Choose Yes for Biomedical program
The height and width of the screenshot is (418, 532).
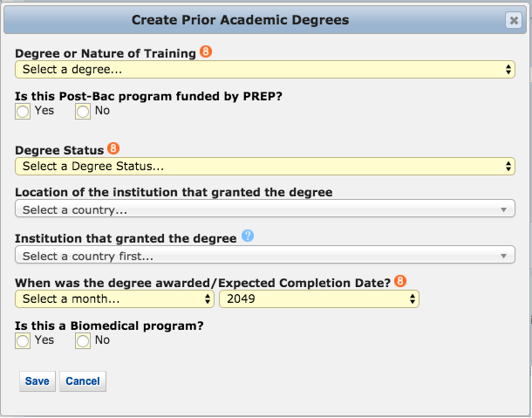coord(23,341)
